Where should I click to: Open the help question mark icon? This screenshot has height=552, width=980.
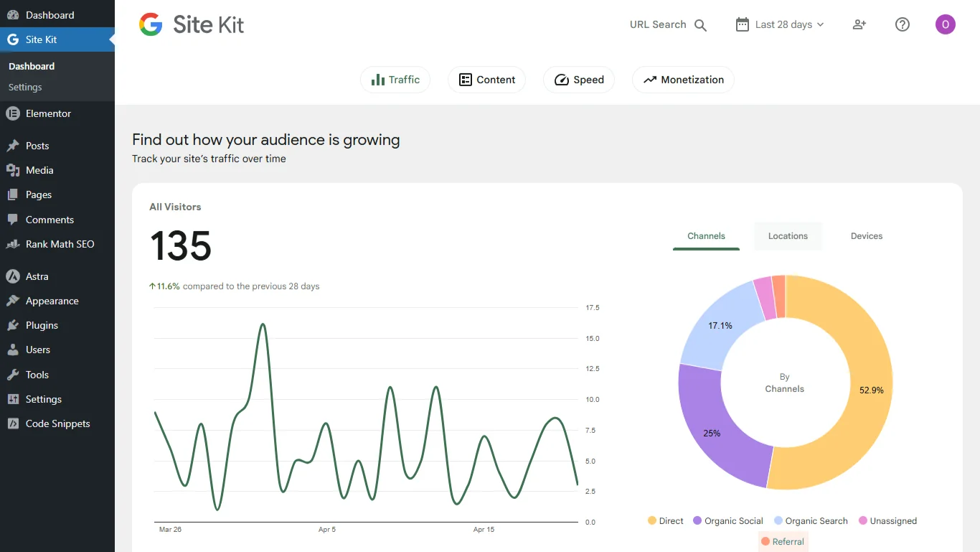(903, 24)
